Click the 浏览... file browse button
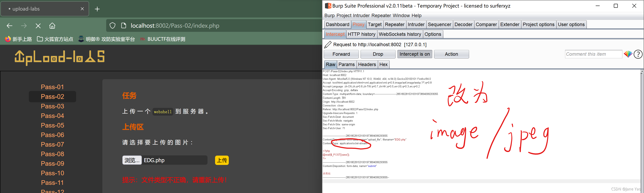This screenshot has width=644, height=193. (x=132, y=160)
